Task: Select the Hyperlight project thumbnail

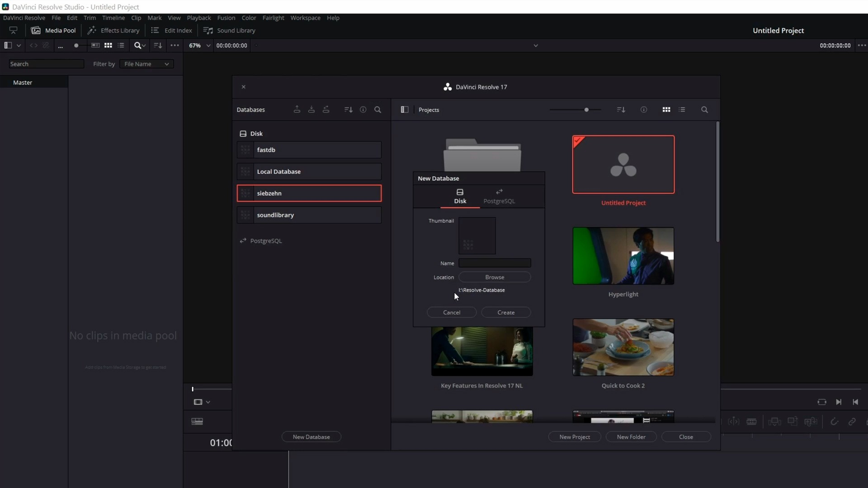Action: (623, 256)
